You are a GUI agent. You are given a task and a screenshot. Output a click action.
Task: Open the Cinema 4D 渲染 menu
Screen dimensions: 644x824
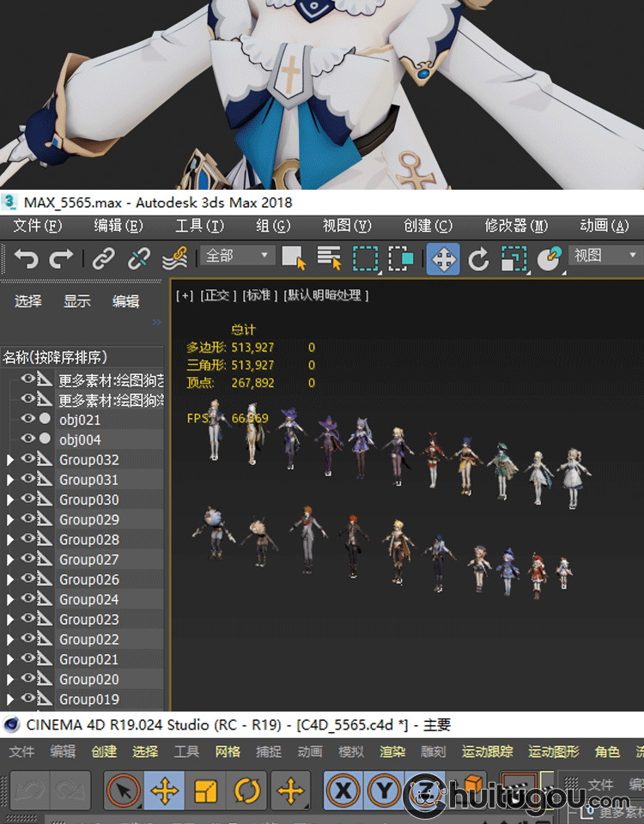coord(392,752)
